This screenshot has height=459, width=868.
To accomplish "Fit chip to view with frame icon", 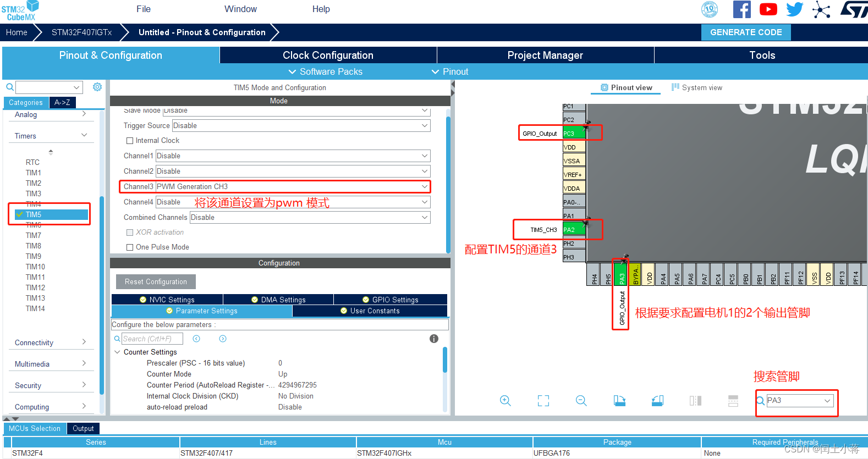I will [x=543, y=401].
